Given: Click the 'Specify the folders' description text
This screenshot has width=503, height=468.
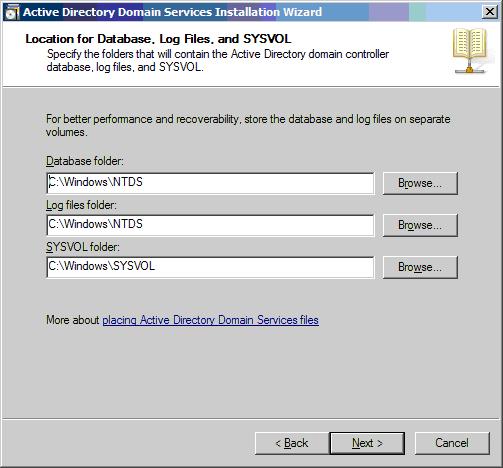Looking at the screenshot, I should (218, 61).
